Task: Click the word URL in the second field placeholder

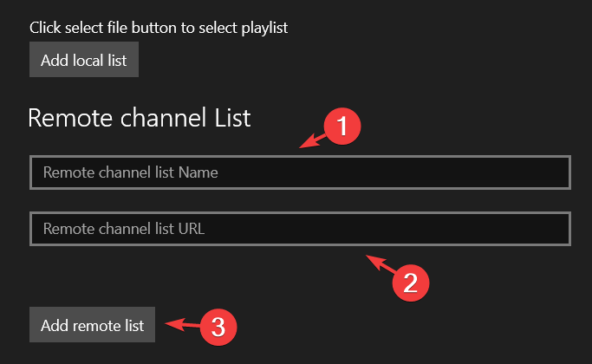Action: [x=192, y=229]
